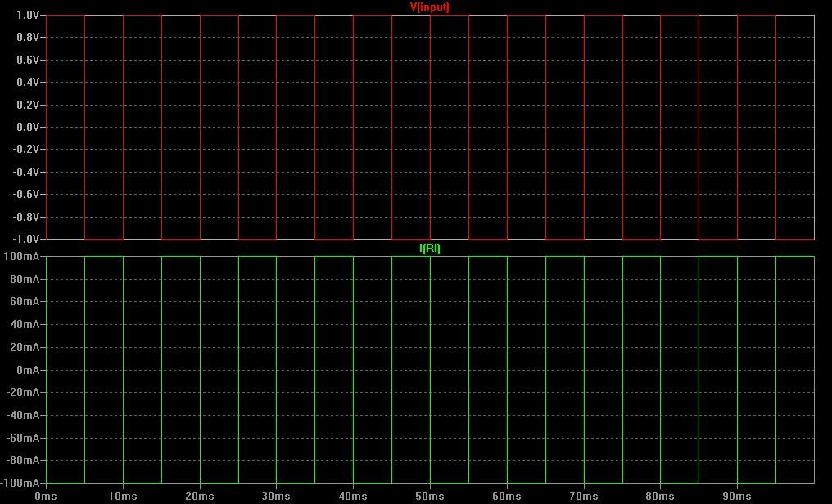Click the -1.0V voltage axis label
The height and width of the screenshot is (504, 832).
coord(26,239)
